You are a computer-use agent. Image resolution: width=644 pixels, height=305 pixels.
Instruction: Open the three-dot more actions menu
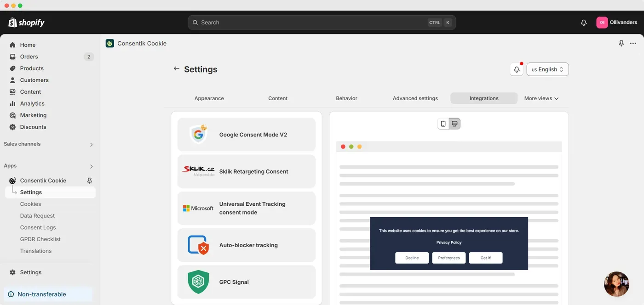tap(633, 43)
